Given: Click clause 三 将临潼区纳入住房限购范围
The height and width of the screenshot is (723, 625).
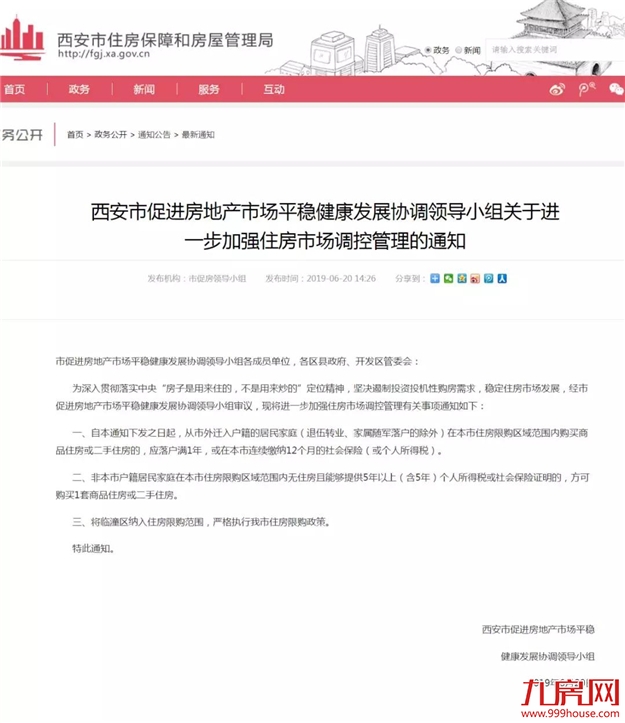Looking at the screenshot, I should (x=202, y=522).
